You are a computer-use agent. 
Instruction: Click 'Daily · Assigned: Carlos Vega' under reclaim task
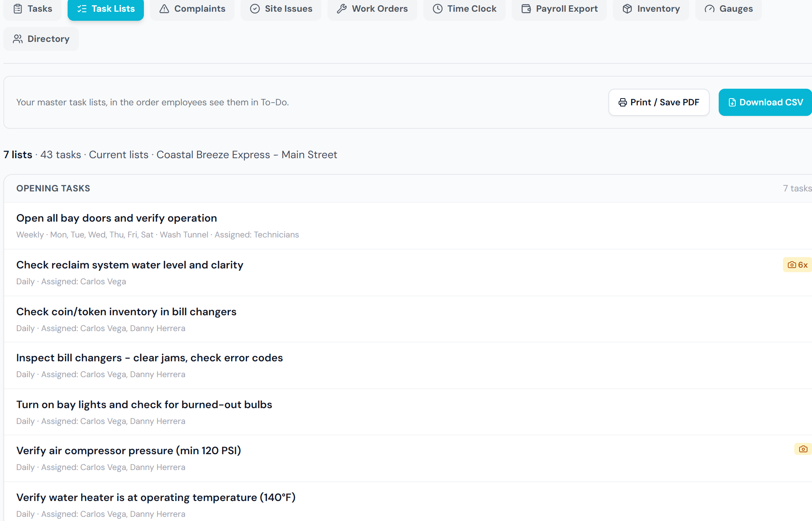(x=71, y=282)
